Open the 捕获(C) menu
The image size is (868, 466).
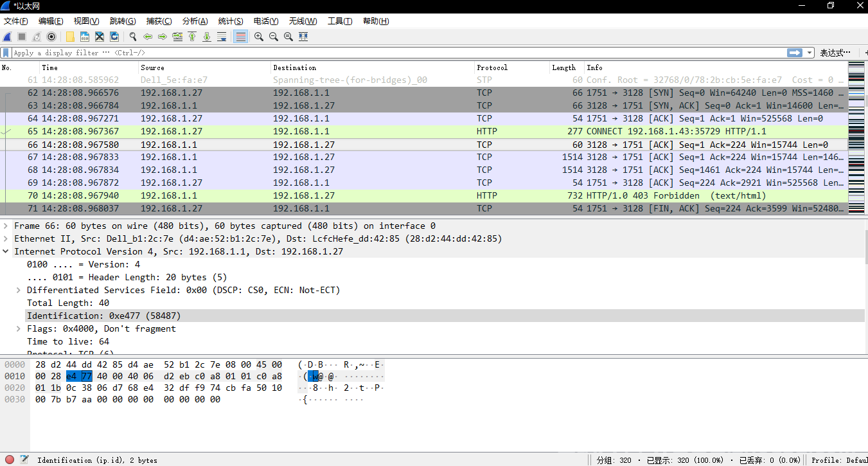159,21
